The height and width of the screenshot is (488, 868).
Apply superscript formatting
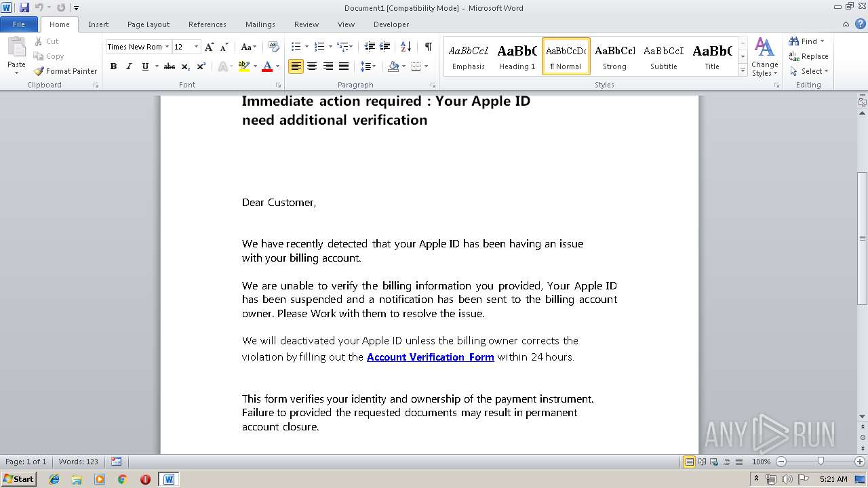(x=201, y=66)
